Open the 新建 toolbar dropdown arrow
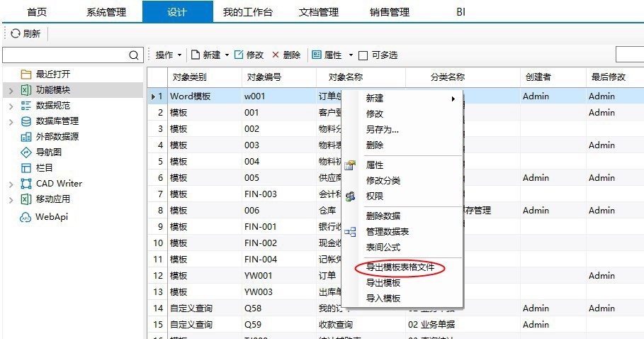Screen dimensions: 644x339 (227, 55)
